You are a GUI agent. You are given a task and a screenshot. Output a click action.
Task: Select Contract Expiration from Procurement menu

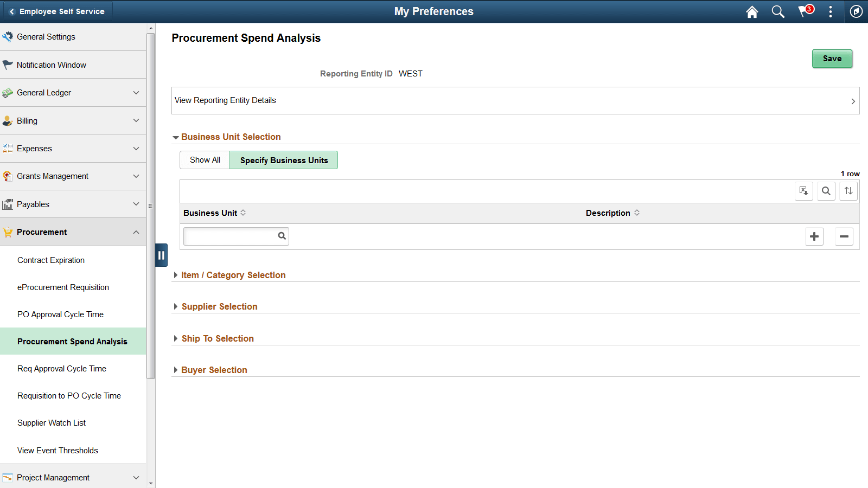coord(51,260)
